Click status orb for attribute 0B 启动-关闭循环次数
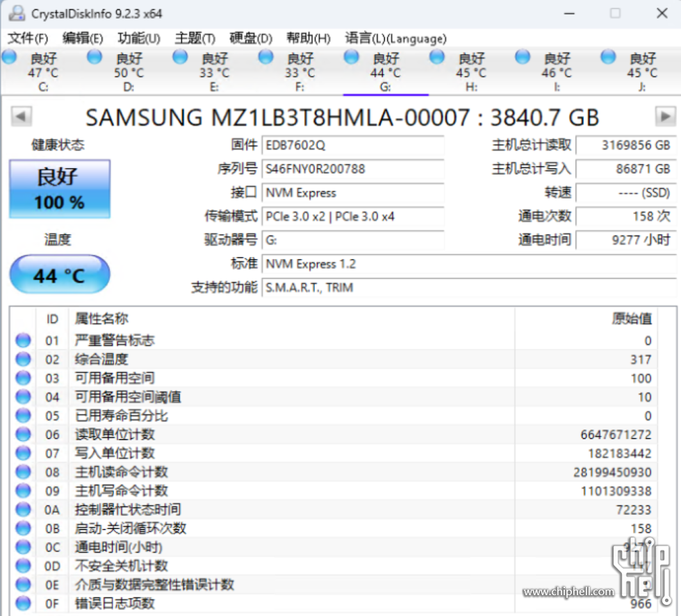The height and width of the screenshot is (616, 681). (23, 528)
